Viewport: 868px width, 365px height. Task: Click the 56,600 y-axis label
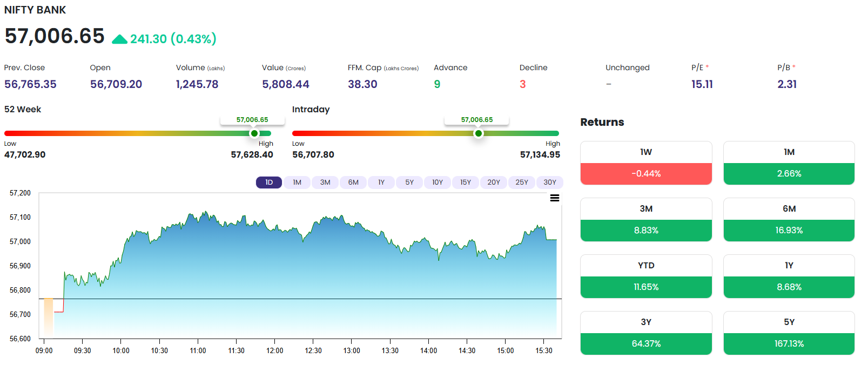[21, 339]
